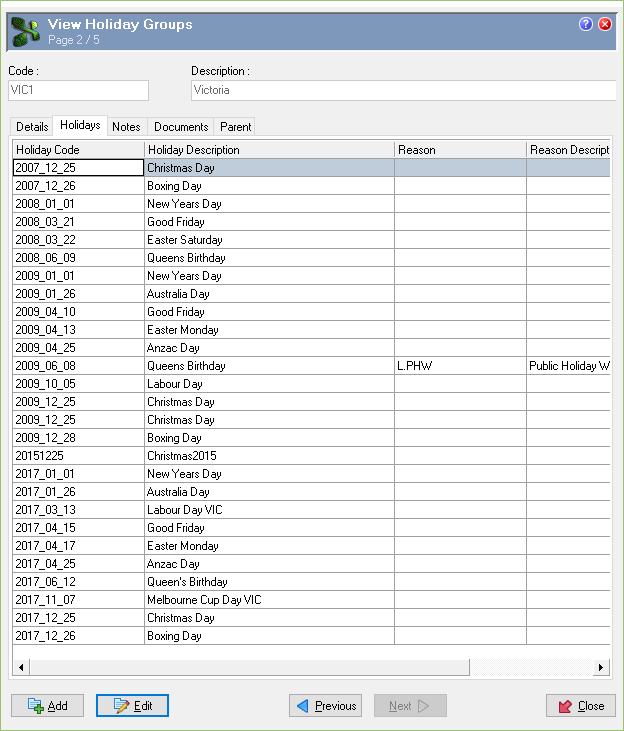
Task: Click the Queen's Birthday description cell
Action: [x=270, y=582]
